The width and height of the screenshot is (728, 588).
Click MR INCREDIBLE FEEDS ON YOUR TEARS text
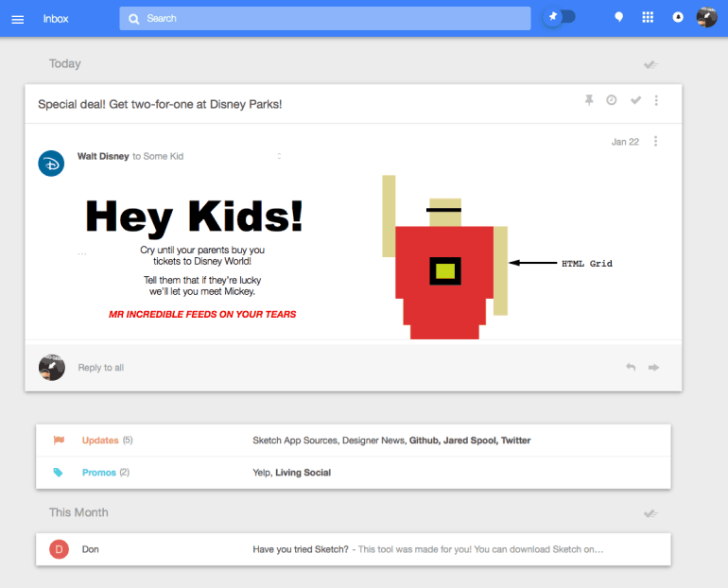pos(202,314)
